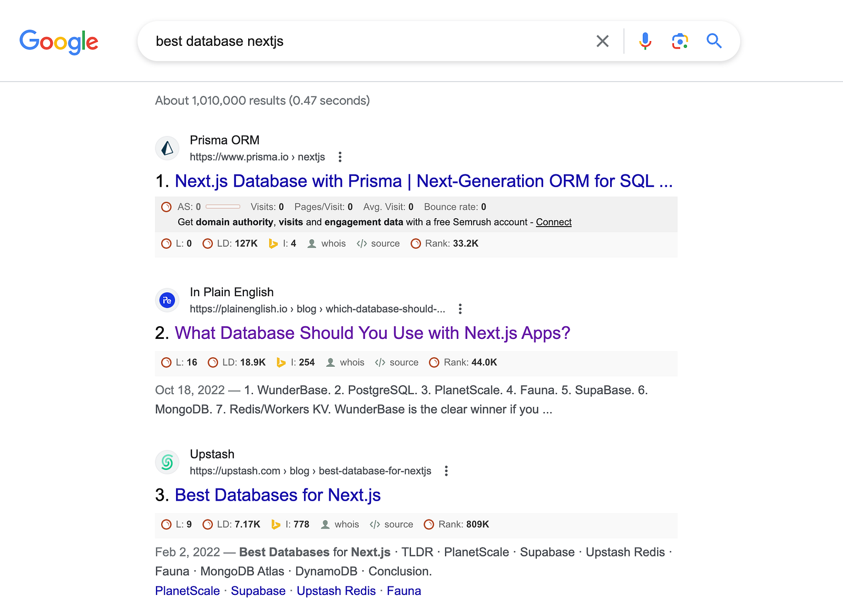Jump to the PlanetScale sitelink
This screenshot has width=843, height=616.
188,591
